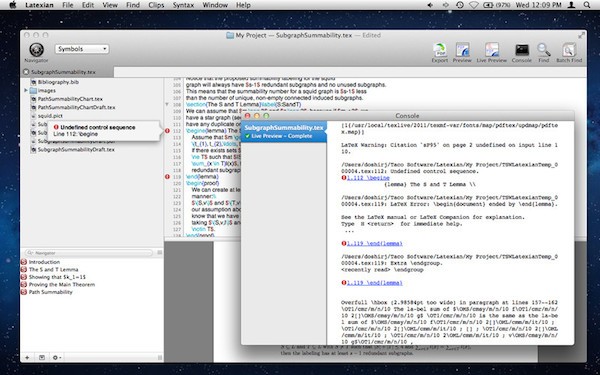Click the clock showing Wed 12:09 PM
Screen dimensions: 600x375
coord(538,5)
